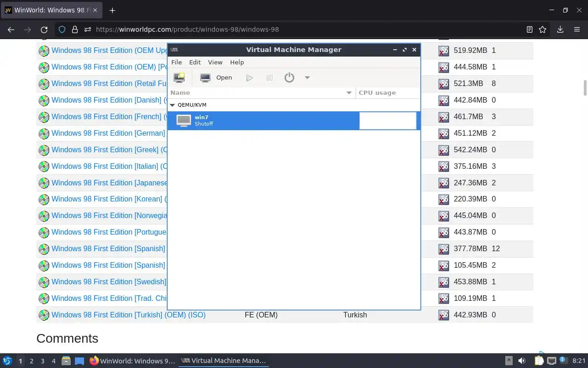Click the disc icon beside Italian edition
The width and height of the screenshot is (588, 368).
[x=44, y=167]
